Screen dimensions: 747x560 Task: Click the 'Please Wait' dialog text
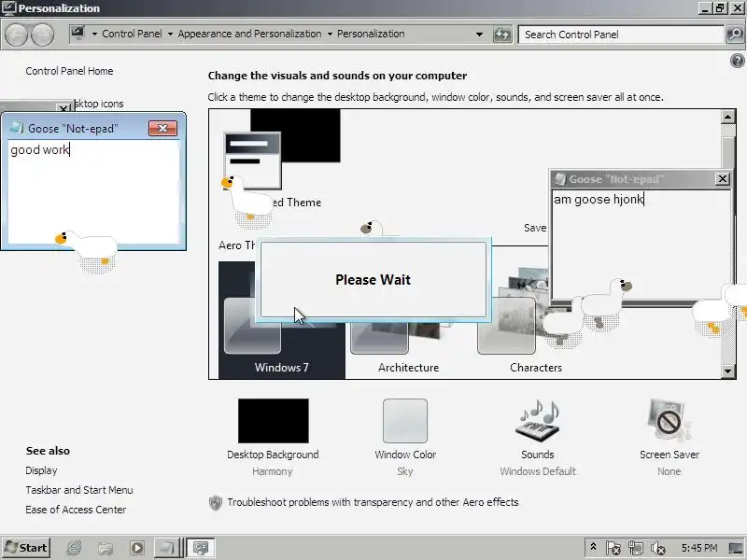pyautogui.click(x=373, y=279)
